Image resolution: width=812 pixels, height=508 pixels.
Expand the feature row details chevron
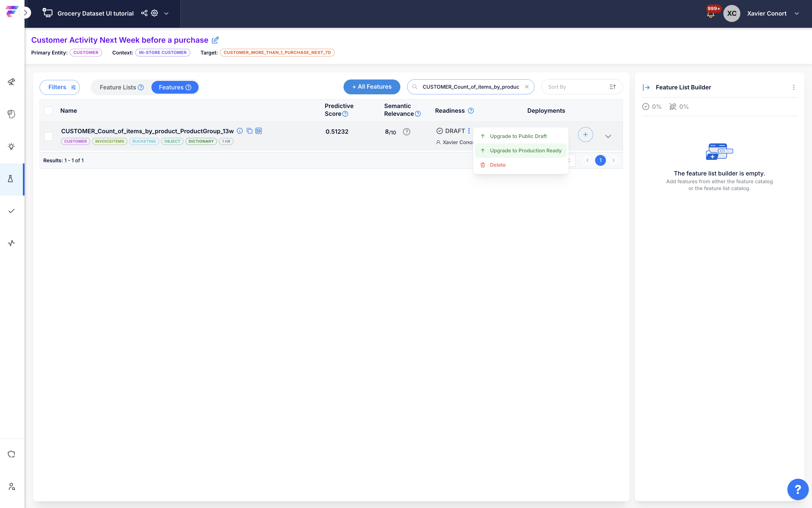tap(608, 136)
